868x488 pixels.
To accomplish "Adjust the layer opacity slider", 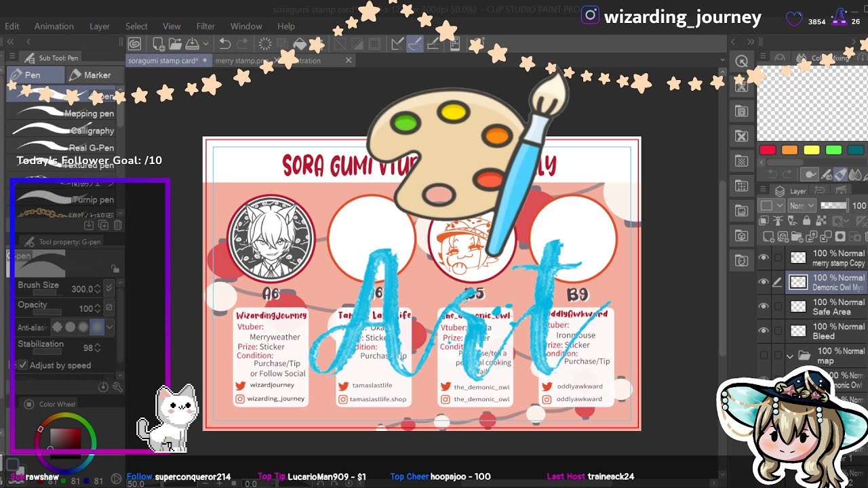I will 834,205.
